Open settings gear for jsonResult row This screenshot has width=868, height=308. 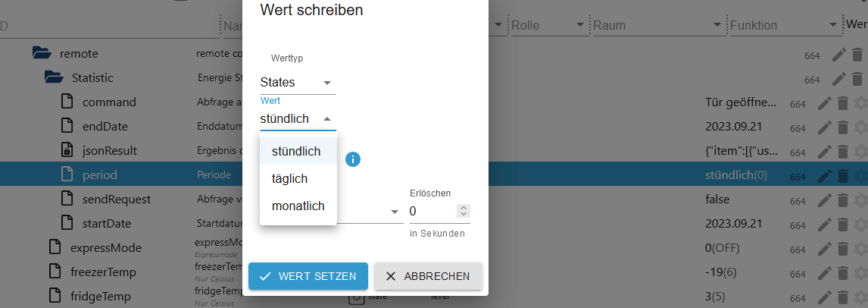860,152
